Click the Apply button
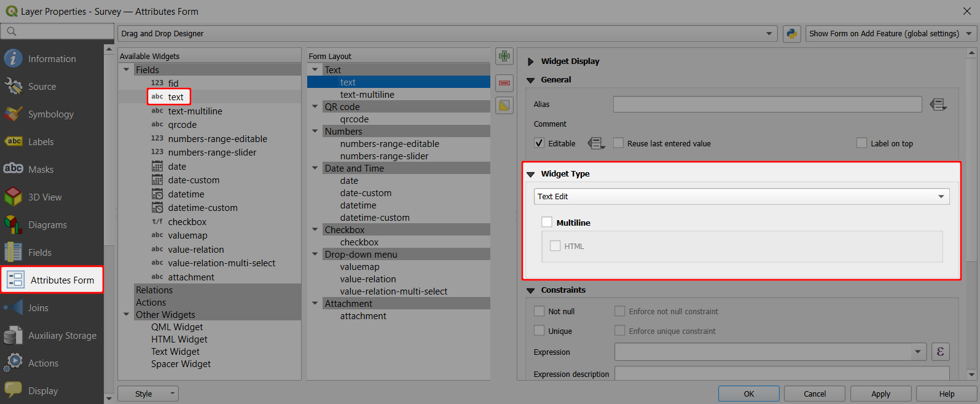Screen dimensions: 980x404 [880, 394]
